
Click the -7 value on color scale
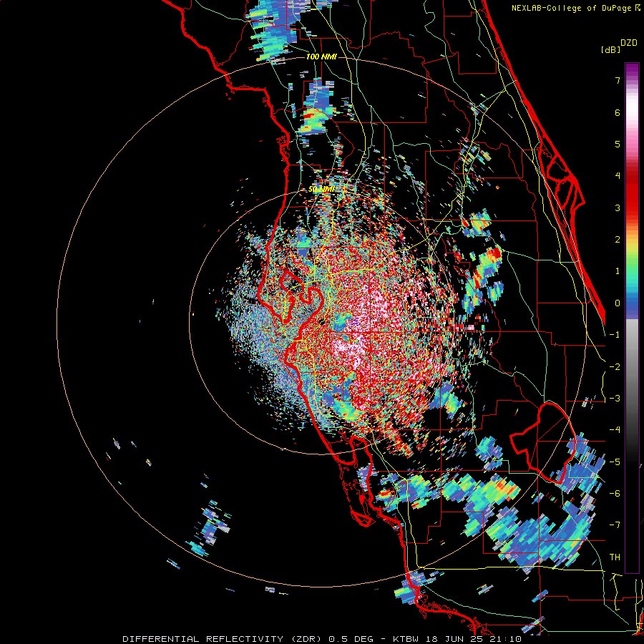(x=615, y=525)
